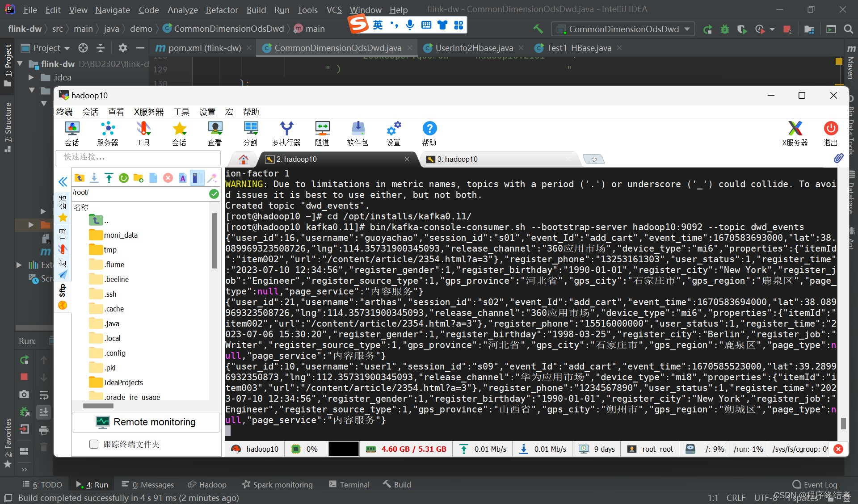The image size is (858, 504).
Task: Enable 跟踪终端文件夹 checkbox
Action: tap(94, 444)
